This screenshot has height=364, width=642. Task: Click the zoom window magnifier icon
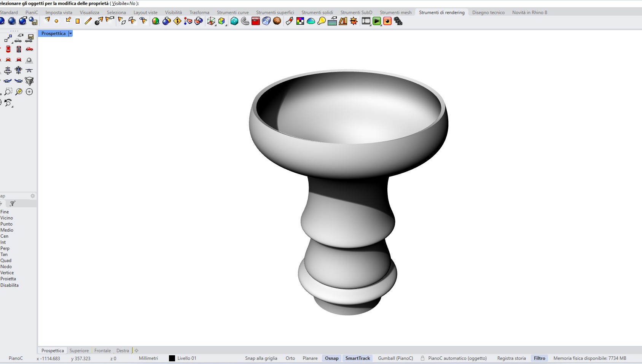pos(8,92)
